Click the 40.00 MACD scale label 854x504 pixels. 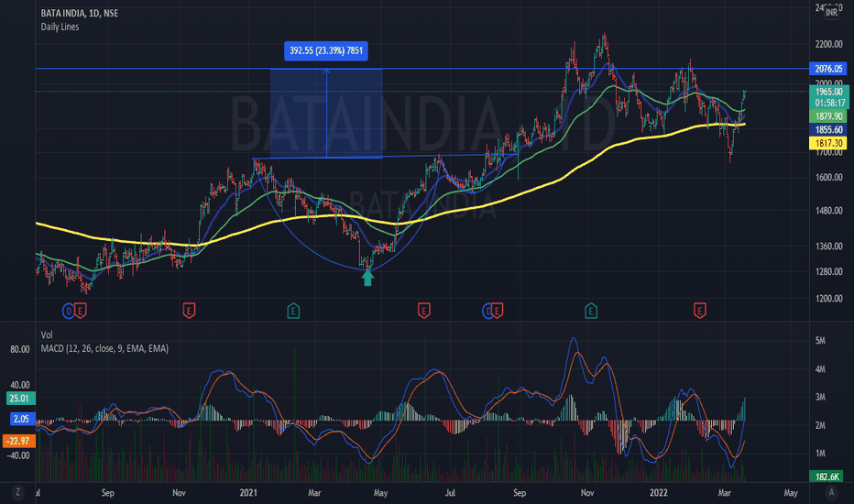(x=20, y=385)
